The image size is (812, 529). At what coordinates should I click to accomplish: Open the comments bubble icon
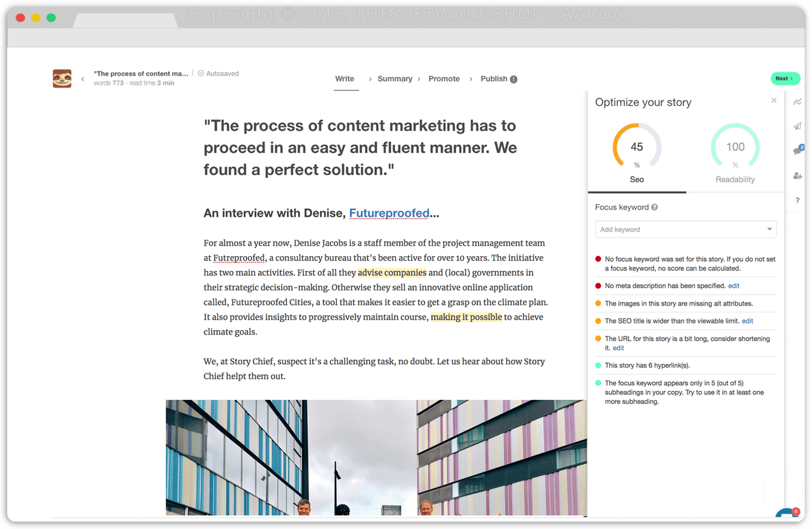797,151
